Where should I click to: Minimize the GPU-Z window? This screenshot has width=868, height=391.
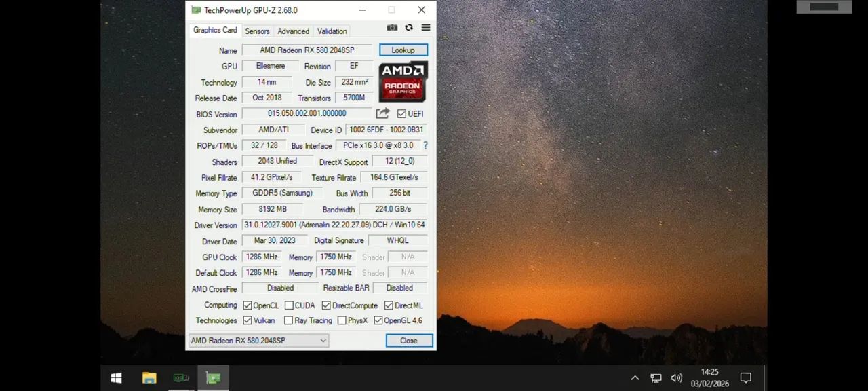pos(362,10)
